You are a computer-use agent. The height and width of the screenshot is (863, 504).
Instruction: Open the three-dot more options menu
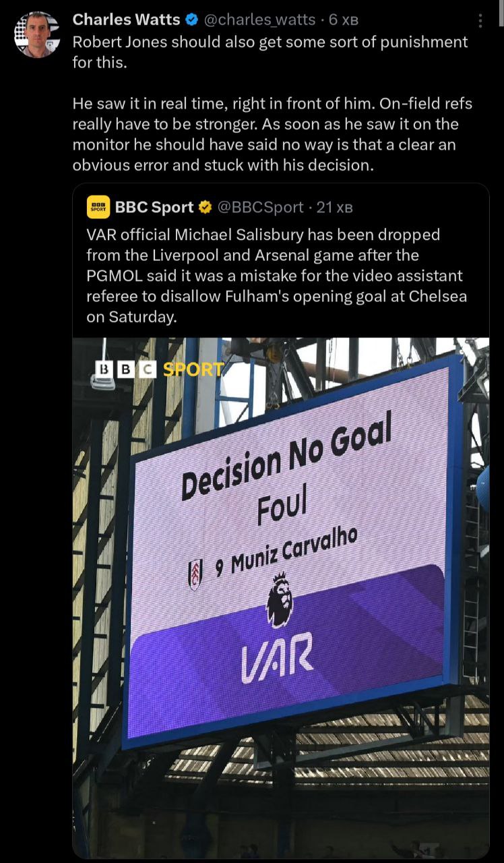tap(480, 21)
